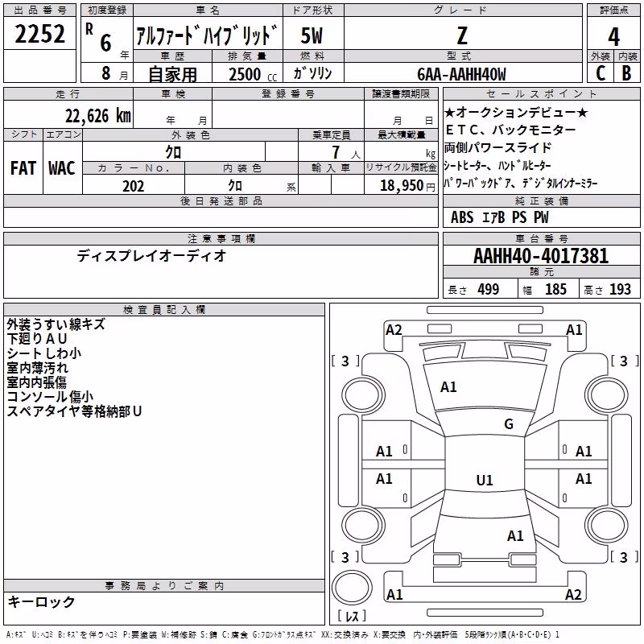Click the first registration year R 6
Image resolution: width=644 pixels, height=644 pixels.
[x=99, y=38]
